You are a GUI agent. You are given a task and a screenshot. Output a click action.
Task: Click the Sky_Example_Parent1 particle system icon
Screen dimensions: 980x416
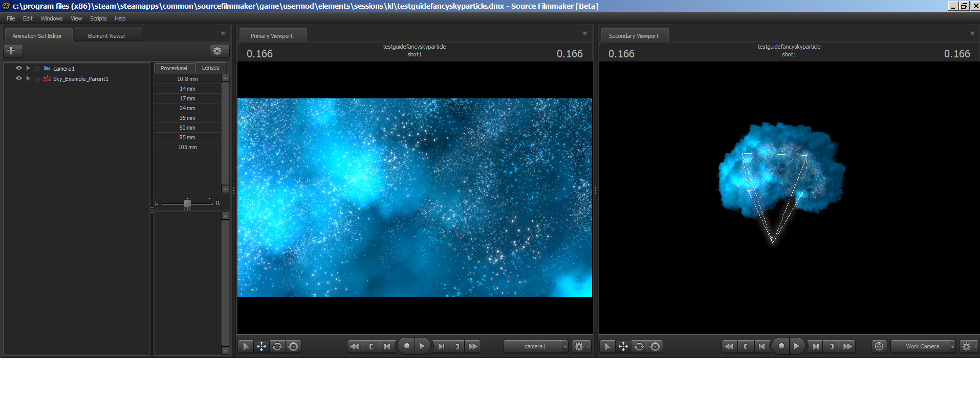pos(47,79)
